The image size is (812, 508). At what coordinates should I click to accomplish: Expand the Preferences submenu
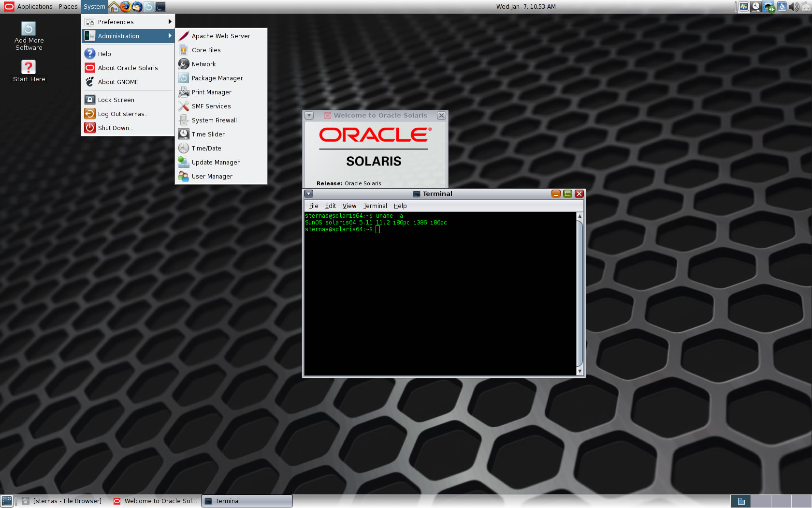coord(128,22)
